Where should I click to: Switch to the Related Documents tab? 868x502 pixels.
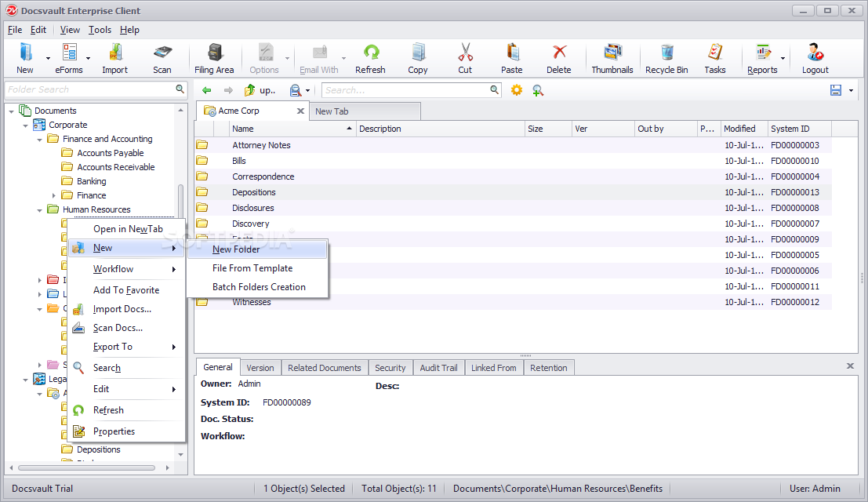click(x=325, y=368)
